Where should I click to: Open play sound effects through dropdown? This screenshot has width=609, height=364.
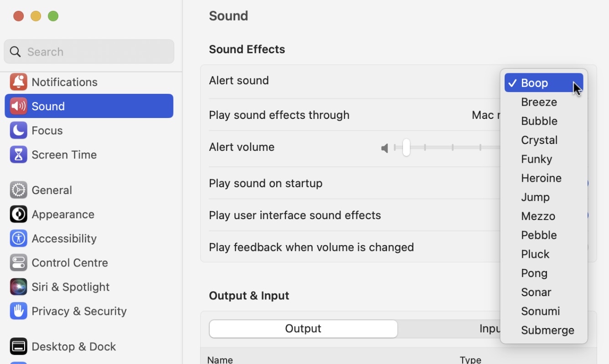click(486, 115)
